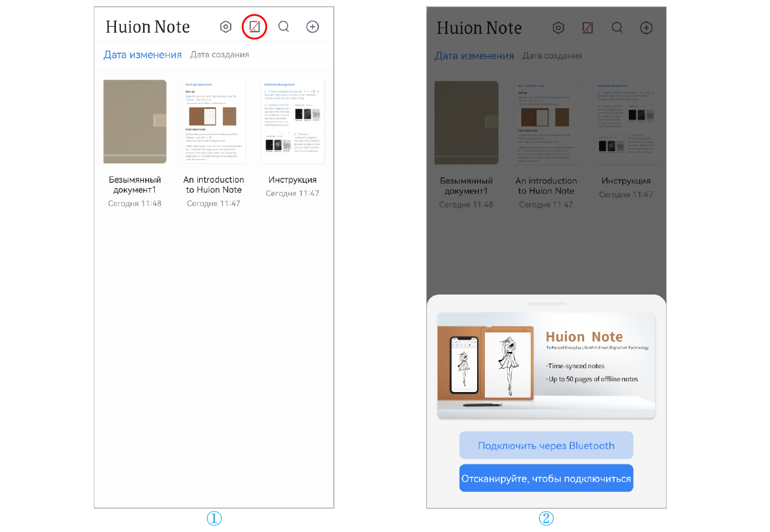Tap dimmed settings hexagon icon behind connection sheet
Screen dimensions: 770x532
click(x=558, y=27)
